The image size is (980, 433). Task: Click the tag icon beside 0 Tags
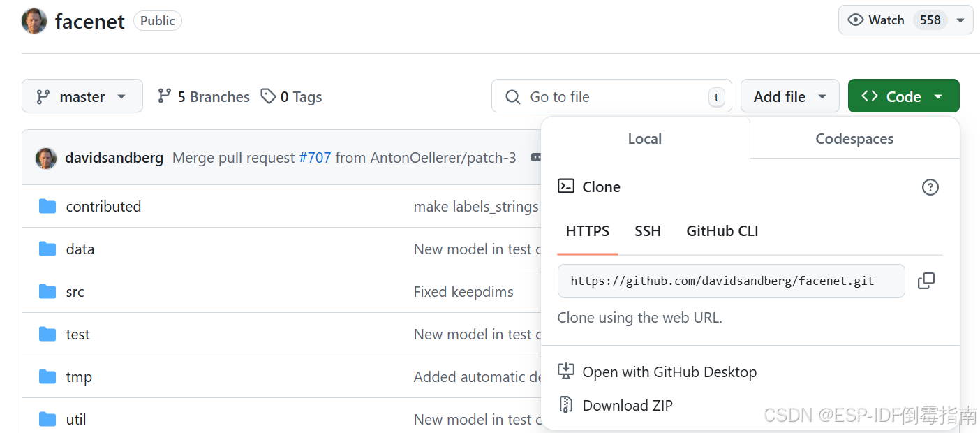[x=268, y=96]
